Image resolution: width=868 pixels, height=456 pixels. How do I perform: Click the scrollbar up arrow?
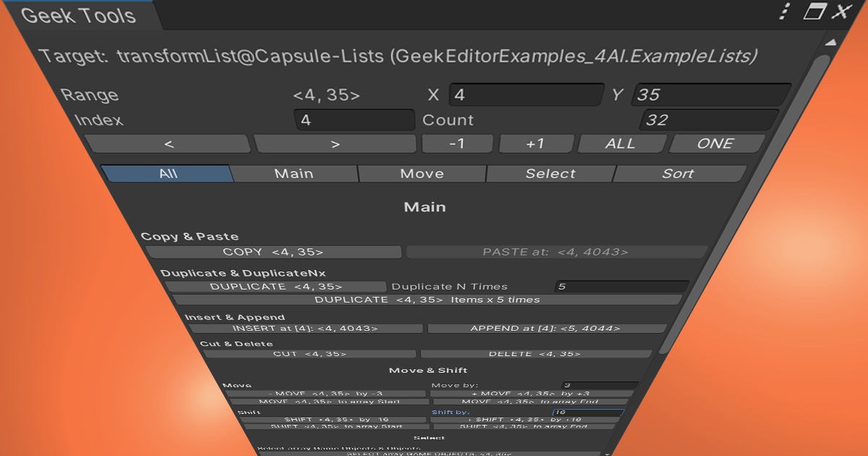(830, 43)
